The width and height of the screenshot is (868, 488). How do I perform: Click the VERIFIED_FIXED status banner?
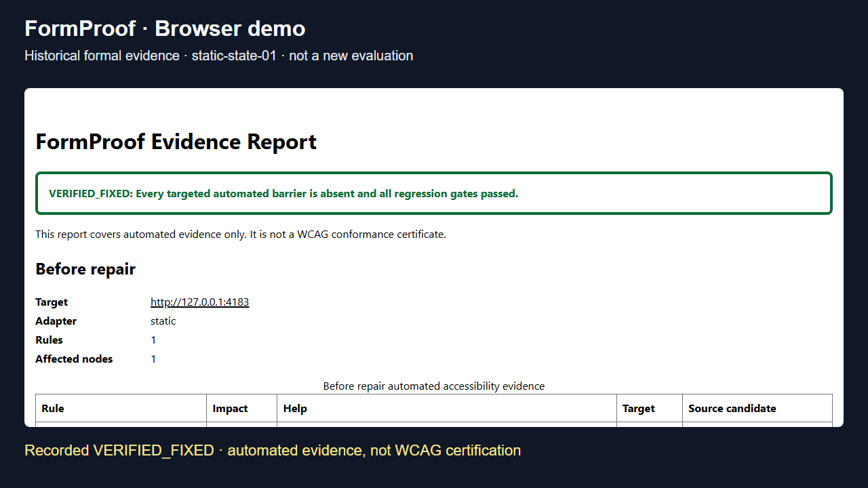coord(434,193)
